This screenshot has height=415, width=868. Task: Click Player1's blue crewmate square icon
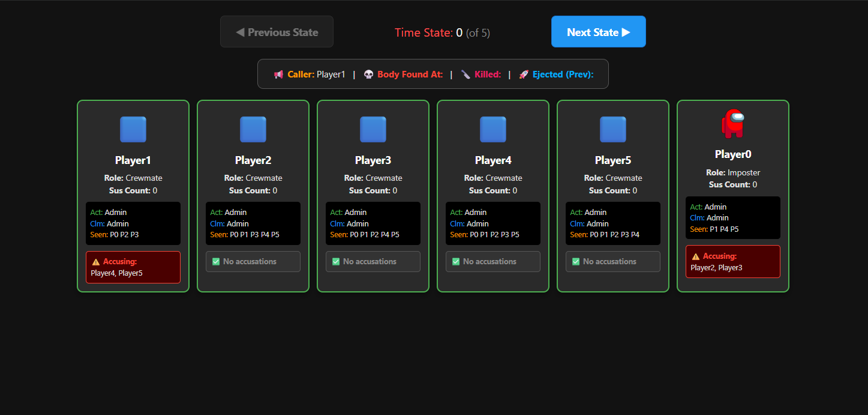coord(133,130)
